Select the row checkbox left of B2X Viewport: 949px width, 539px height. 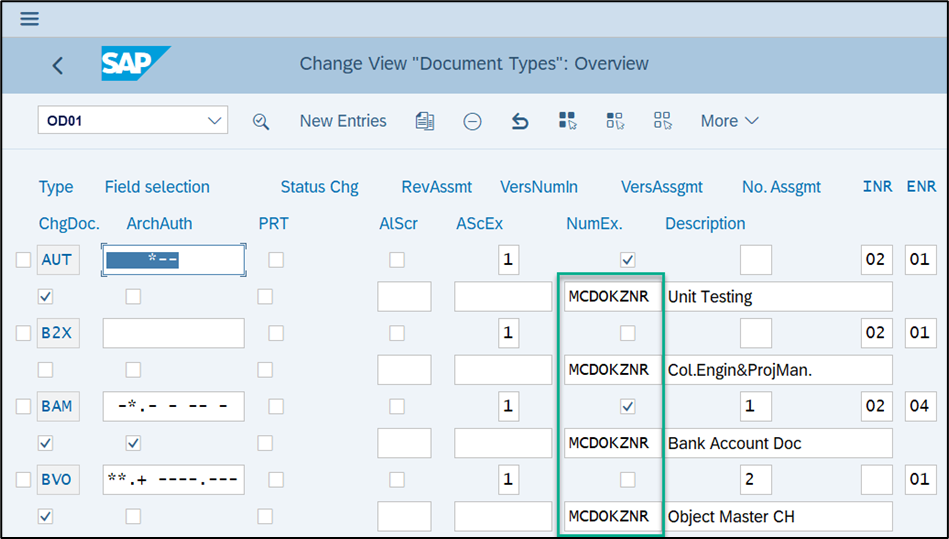pyautogui.click(x=24, y=333)
